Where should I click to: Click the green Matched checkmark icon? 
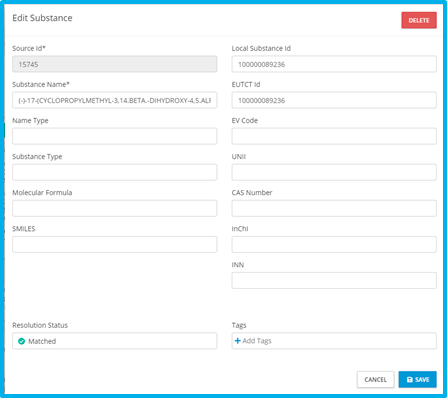pyautogui.click(x=21, y=341)
